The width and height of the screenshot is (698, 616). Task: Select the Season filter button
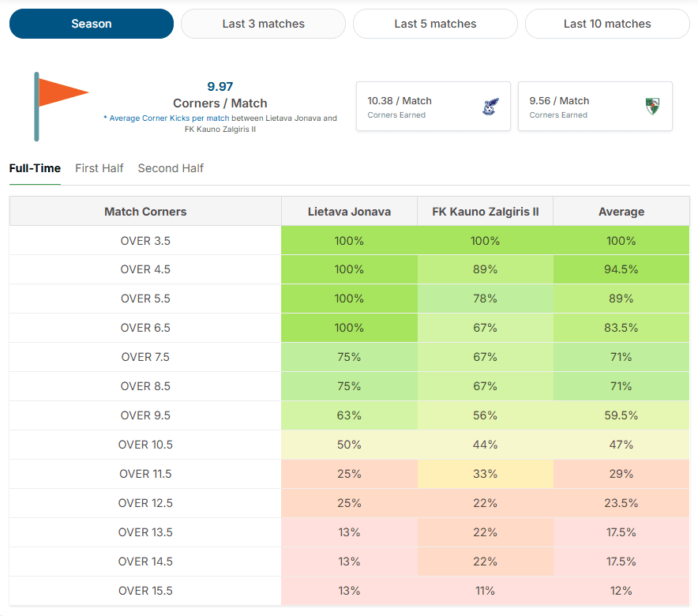[92, 24]
